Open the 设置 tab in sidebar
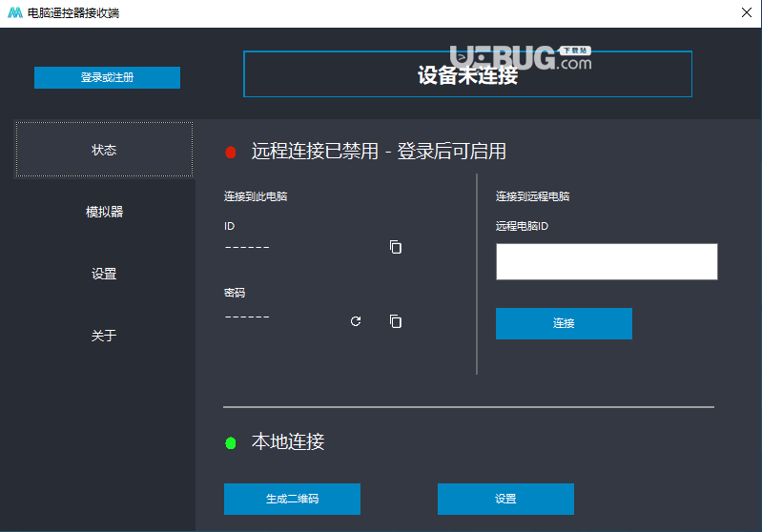This screenshot has width=762, height=532. 104,274
